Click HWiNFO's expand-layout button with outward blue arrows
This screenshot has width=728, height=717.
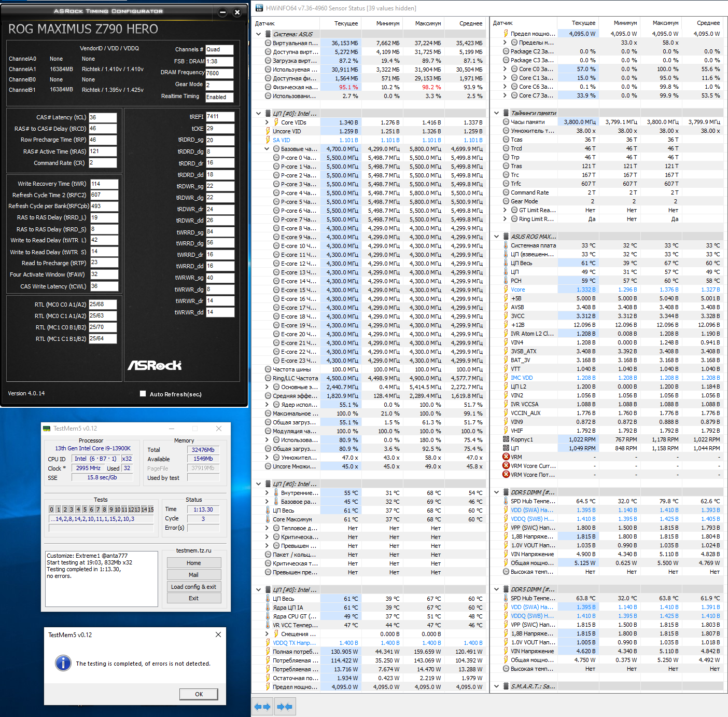(263, 707)
